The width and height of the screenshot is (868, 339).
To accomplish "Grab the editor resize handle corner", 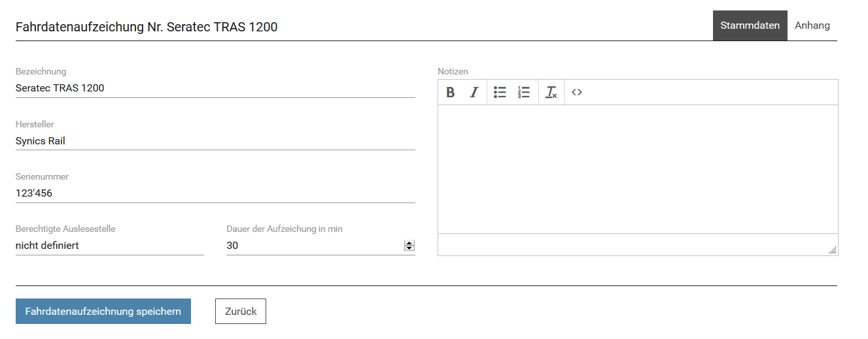I will coord(833,250).
